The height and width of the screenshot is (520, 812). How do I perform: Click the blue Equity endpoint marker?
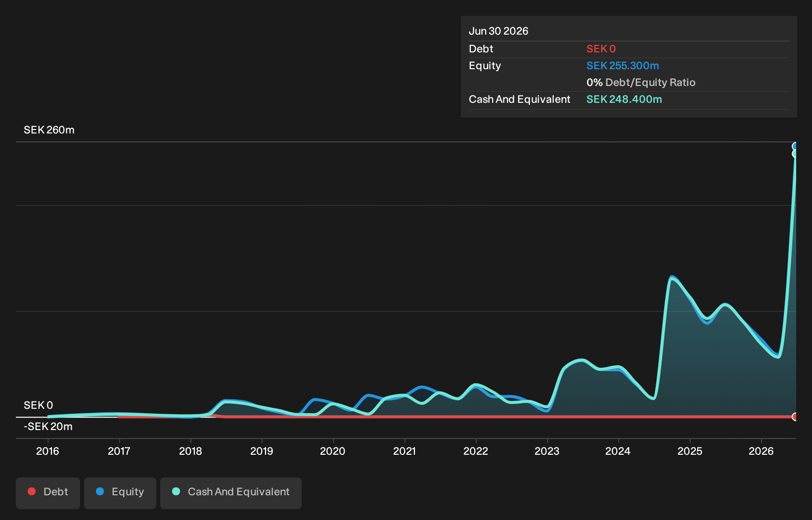[795, 146]
